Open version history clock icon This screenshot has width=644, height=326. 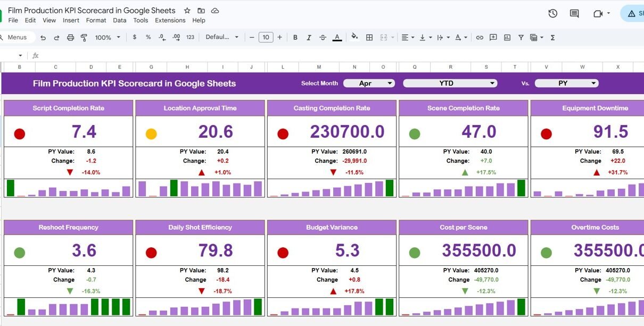pyautogui.click(x=552, y=14)
